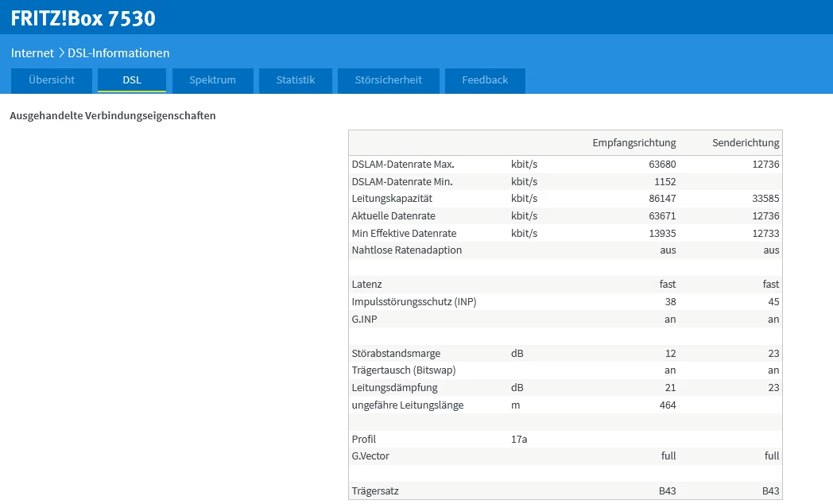Open the Spektrum tab
The height and width of the screenshot is (504, 833).
pyautogui.click(x=212, y=80)
